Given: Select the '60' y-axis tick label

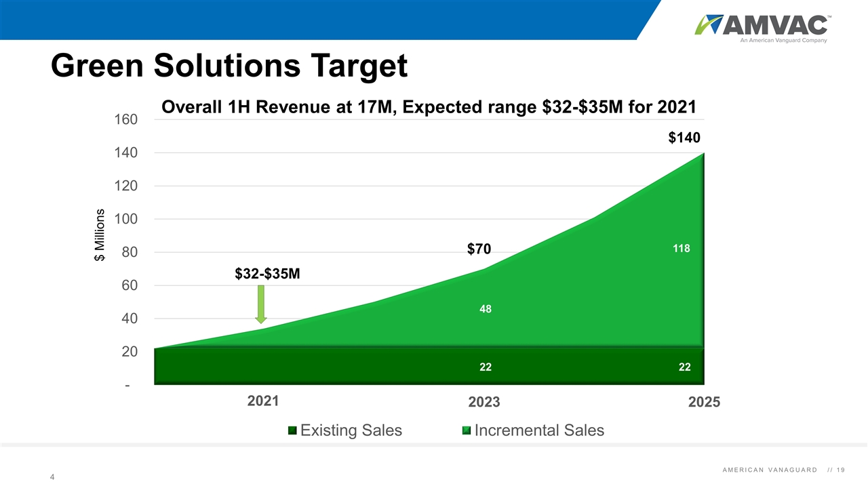Looking at the screenshot, I should [x=130, y=285].
